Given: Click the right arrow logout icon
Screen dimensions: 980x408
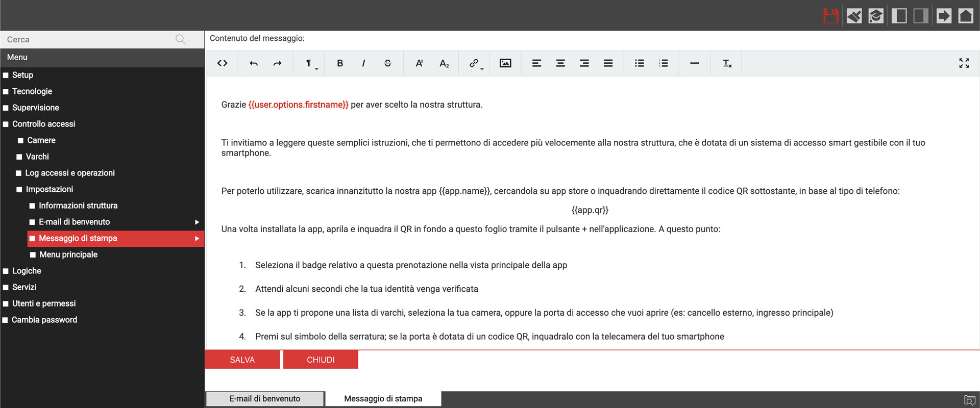Looking at the screenshot, I should [944, 16].
